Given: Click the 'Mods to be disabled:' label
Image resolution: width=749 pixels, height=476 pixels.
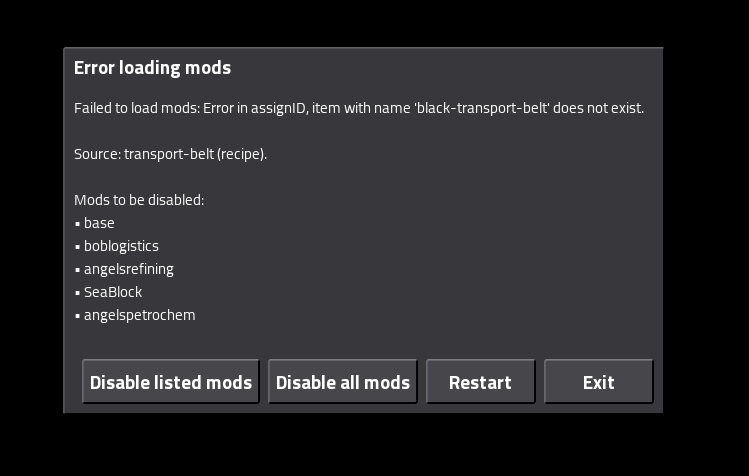Looking at the screenshot, I should [x=139, y=200].
